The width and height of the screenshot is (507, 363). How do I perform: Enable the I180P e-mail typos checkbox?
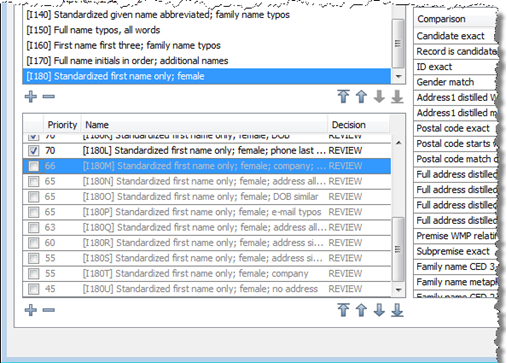pyautogui.click(x=33, y=212)
